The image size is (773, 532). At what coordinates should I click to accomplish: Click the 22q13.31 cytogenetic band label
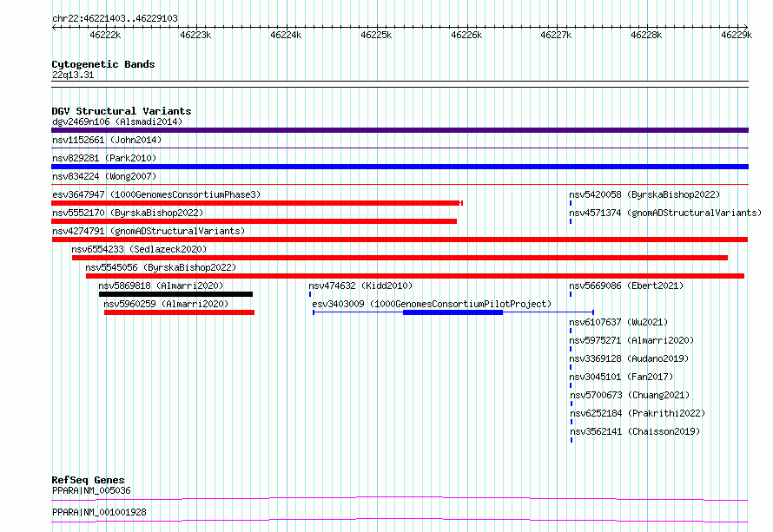point(73,75)
